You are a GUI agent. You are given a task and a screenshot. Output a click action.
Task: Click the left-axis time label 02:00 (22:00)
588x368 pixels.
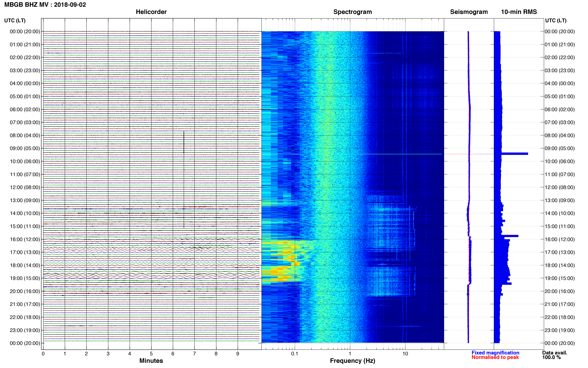tap(25, 57)
